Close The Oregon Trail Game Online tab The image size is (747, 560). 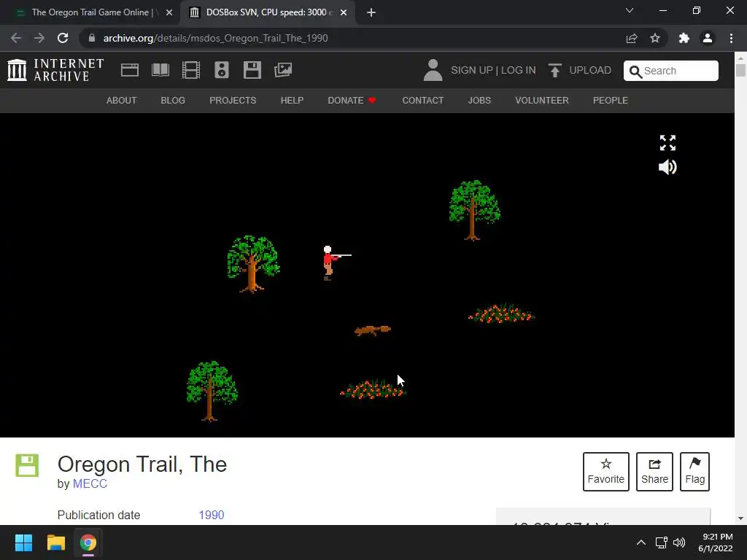point(169,13)
